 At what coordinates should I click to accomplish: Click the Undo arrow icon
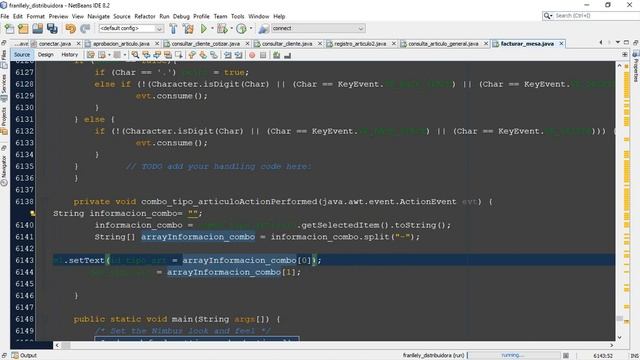pos(71,29)
